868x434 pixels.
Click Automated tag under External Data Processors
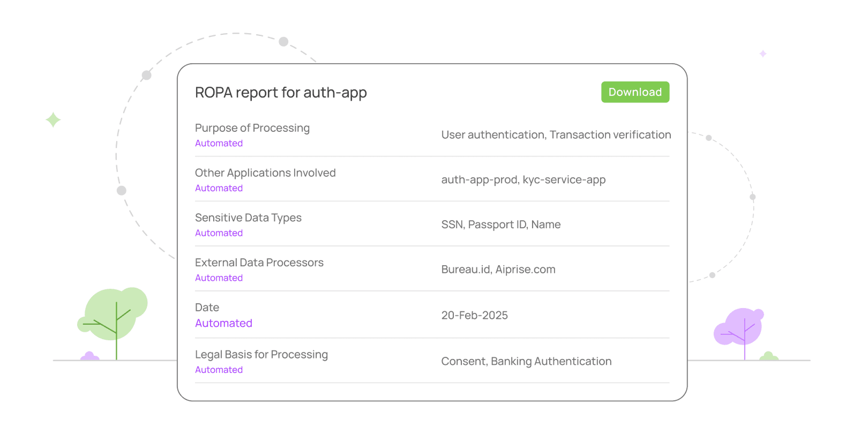pyautogui.click(x=219, y=278)
